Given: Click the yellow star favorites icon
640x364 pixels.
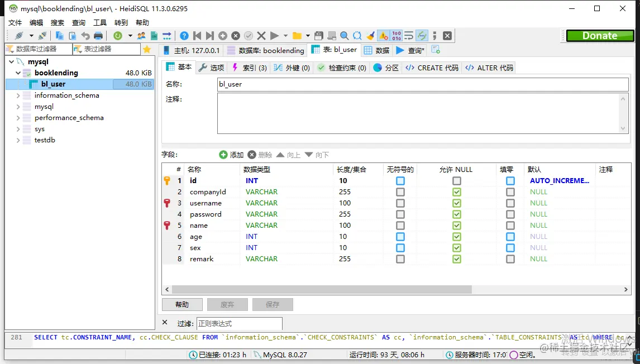Looking at the screenshot, I should pyautogui.click(x=147, y=49).
